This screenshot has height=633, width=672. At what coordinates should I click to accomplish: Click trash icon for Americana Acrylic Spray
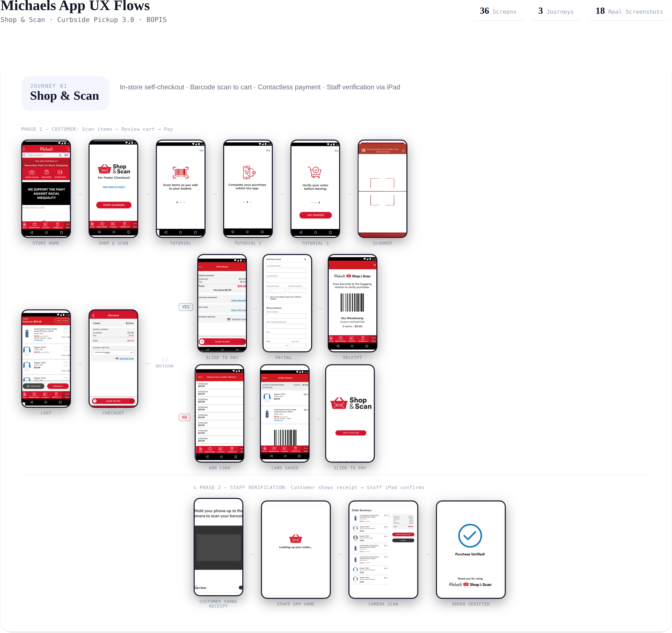pyautogui.click(x=69, y=337)
